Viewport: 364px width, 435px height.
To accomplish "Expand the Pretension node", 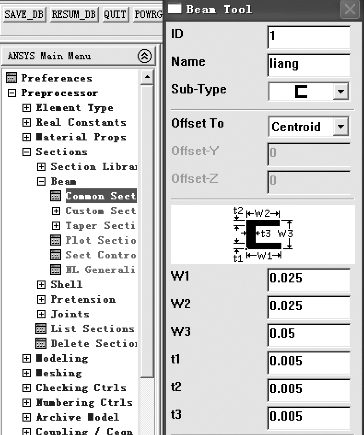I will click(x=41, y=299).
